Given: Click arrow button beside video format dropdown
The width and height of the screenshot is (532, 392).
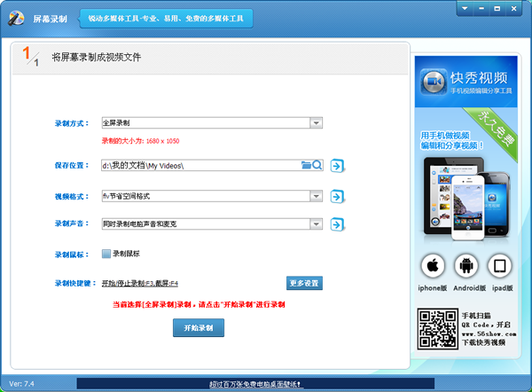Looking at the screenshot, I should 338,196.
